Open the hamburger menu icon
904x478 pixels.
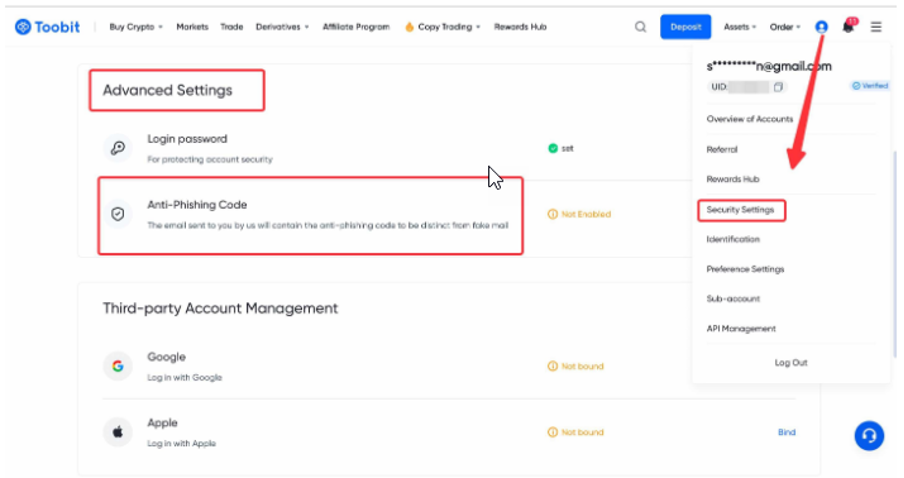876,27
